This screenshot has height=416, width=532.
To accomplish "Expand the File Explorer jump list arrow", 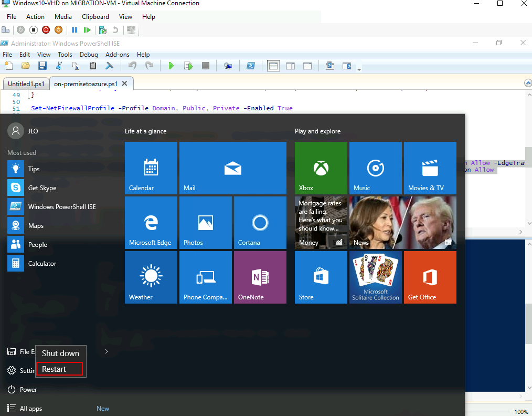I will pyautogui.click(x=107, y=351).
